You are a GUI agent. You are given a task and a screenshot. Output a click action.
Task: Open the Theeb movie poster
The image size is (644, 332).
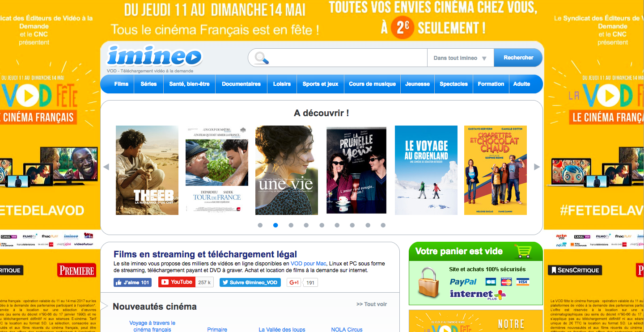tap(147, 170)
